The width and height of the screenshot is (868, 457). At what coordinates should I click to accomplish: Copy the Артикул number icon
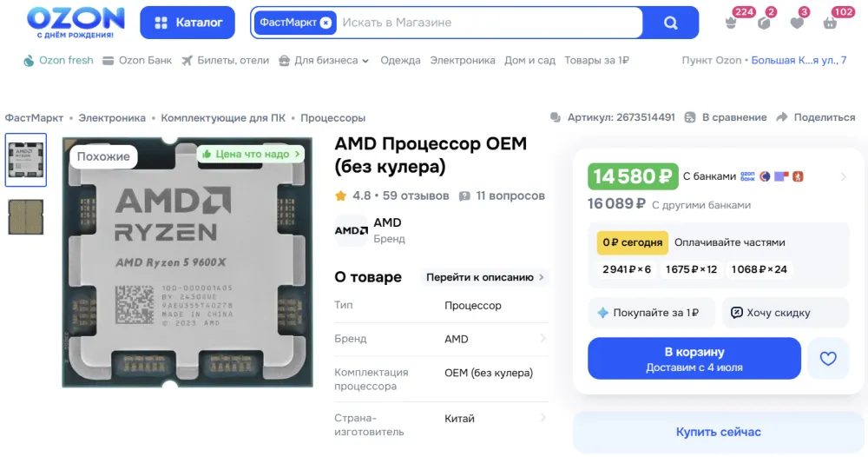click(x=556, y=117)
